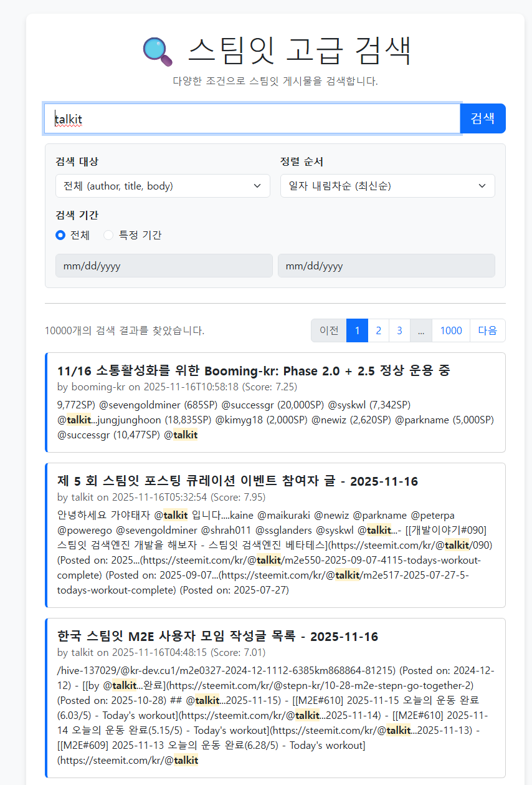Image resolution: width=532 pixels, height=785 pixels.
Task: Open the 검색 대상 dropdown
Action: [x=163, y=186]
